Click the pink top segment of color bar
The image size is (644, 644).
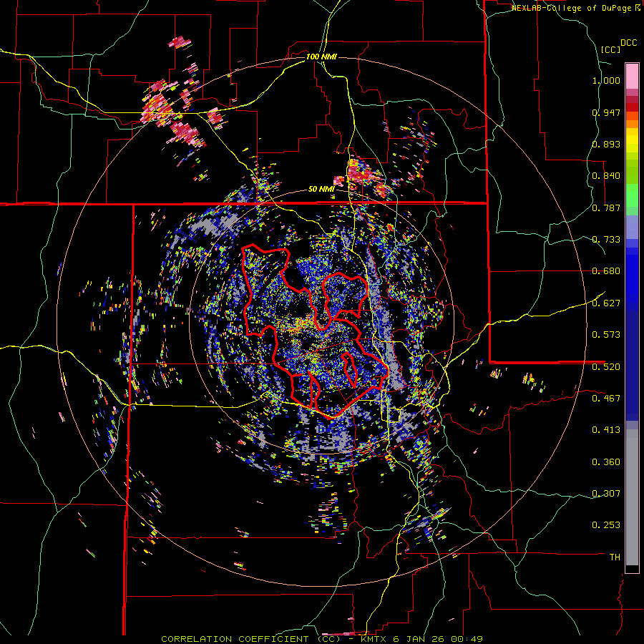point(632,76)
